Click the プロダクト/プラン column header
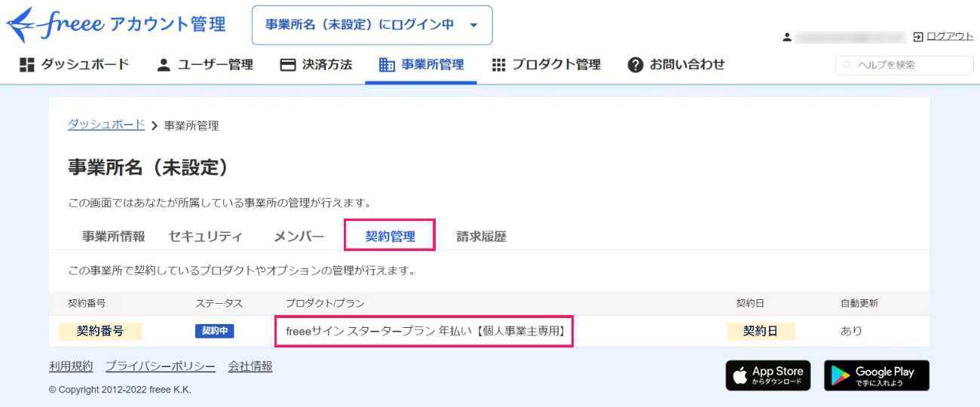This screenshot has width=980, height=407. tap(325, 303)
